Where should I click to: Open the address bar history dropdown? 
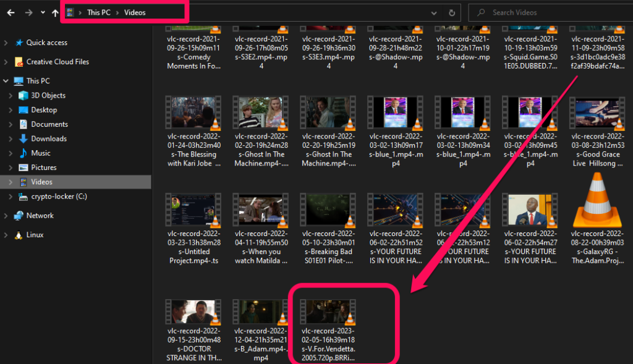(x=434, y=13)
